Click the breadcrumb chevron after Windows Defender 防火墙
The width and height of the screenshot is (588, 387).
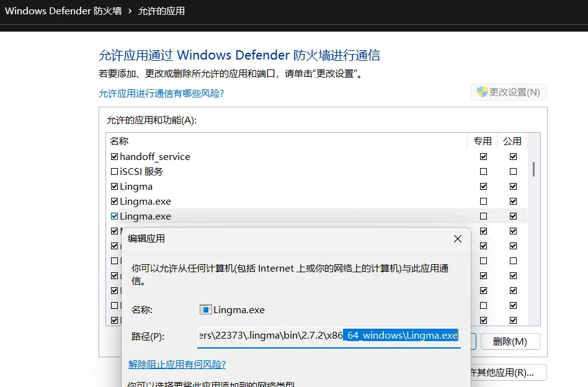pos(130,11)
